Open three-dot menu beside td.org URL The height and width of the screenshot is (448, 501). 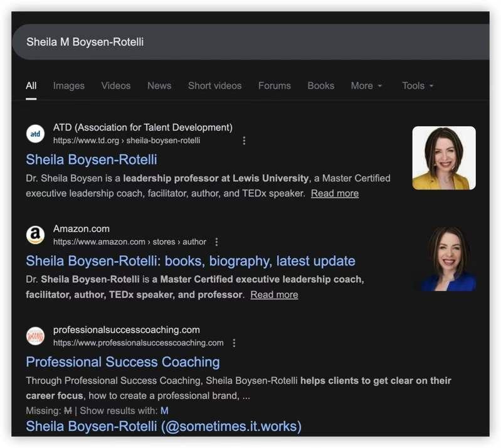[244, 141]
